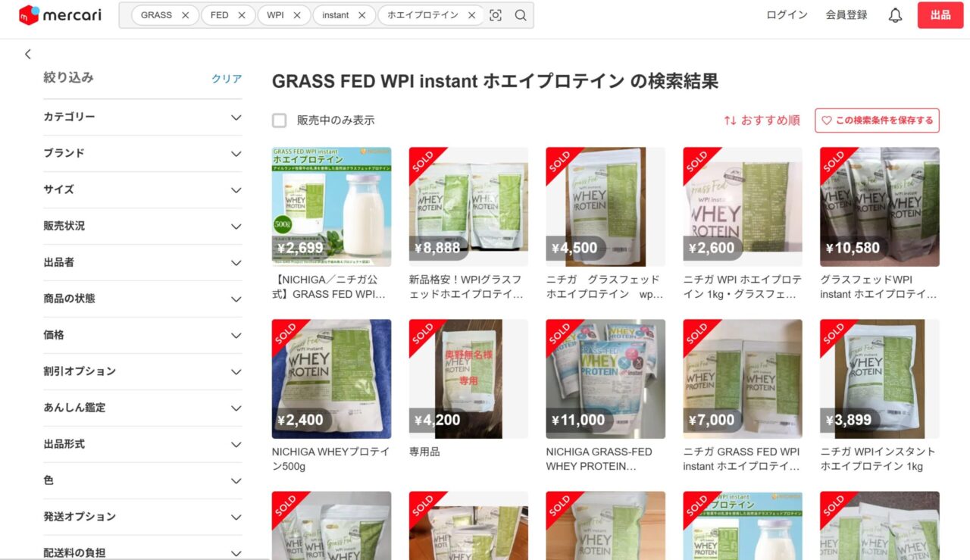Click the sort arrows おすすめ順
The height and width of the screenshot is (560, 970).
point(762,120)
